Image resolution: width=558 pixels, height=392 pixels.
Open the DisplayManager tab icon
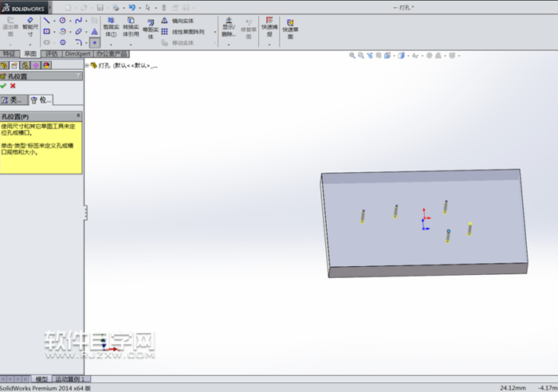point(46,65)
